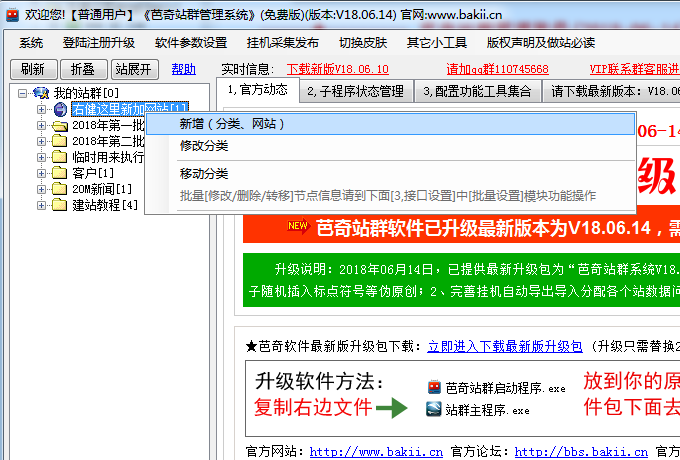Open the 请下载最新版本 tab
680x460 pixels.
(x=611, y=91)
